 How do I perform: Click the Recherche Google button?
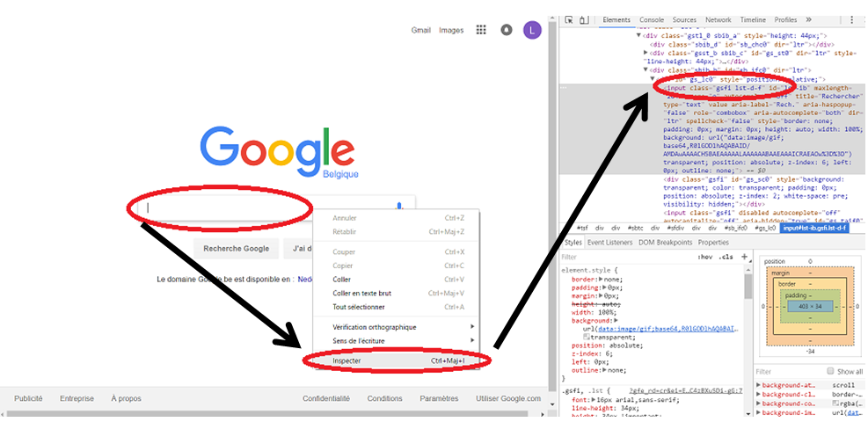click(x=236, y=248)
